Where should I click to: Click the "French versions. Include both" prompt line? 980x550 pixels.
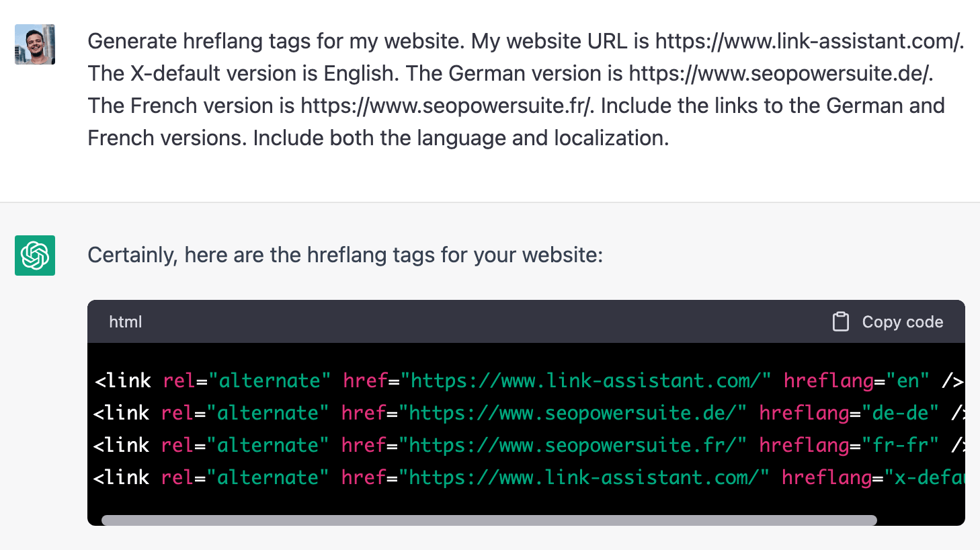[x=378, y=138]
